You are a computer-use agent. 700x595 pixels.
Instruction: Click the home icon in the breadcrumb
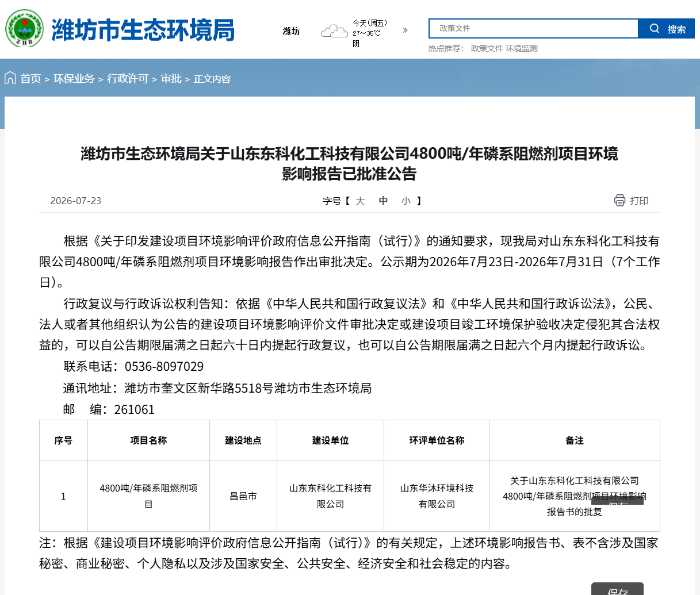(x=10, y=78)
